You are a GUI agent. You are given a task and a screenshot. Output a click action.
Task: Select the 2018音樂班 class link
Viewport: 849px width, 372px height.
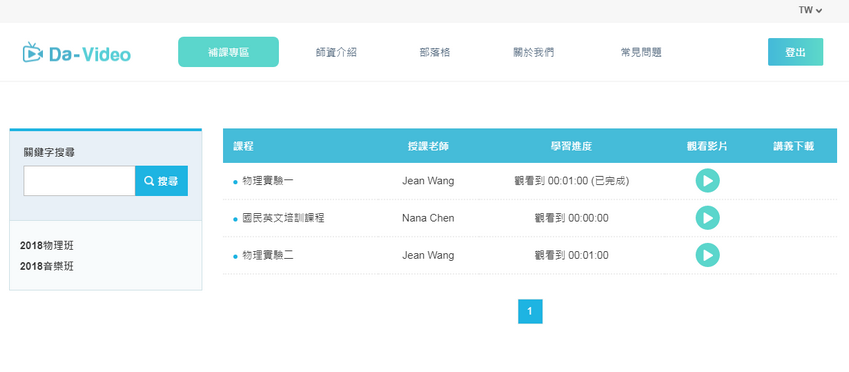[47, 266]
